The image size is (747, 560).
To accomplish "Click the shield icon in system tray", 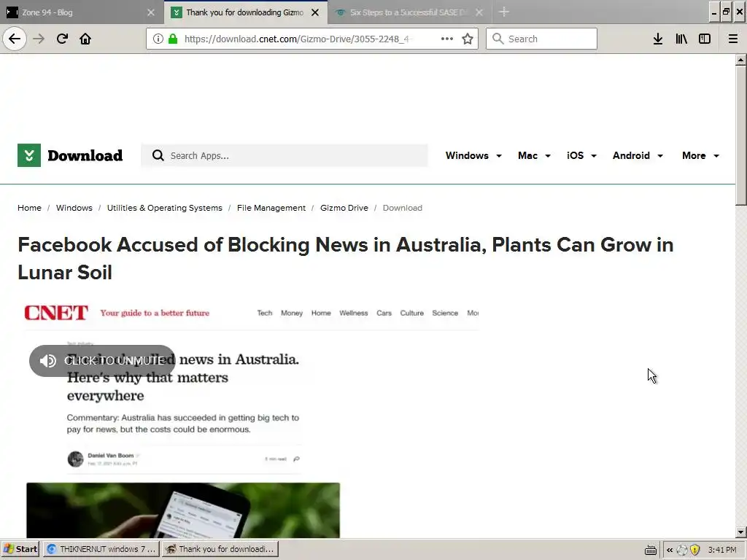I will pyautogui.click(x=695, y=550).
